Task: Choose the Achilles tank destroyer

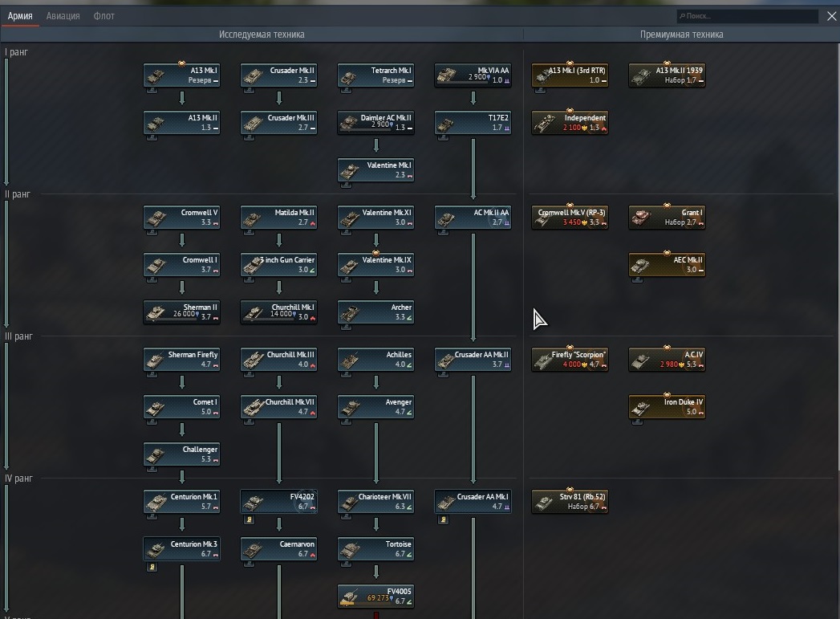Action: [x=375, y=360]
